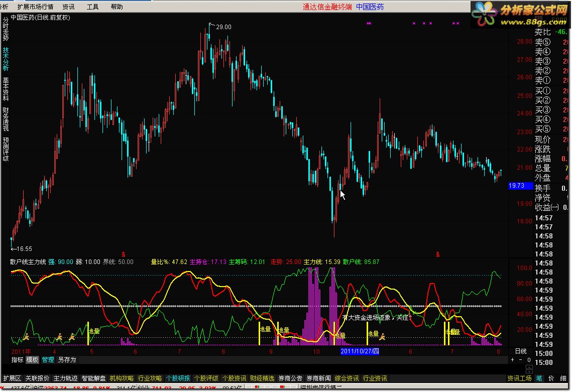Open the 个股评级 bottom tab
This screenshot has width=572, height=392.
(206, 378)
